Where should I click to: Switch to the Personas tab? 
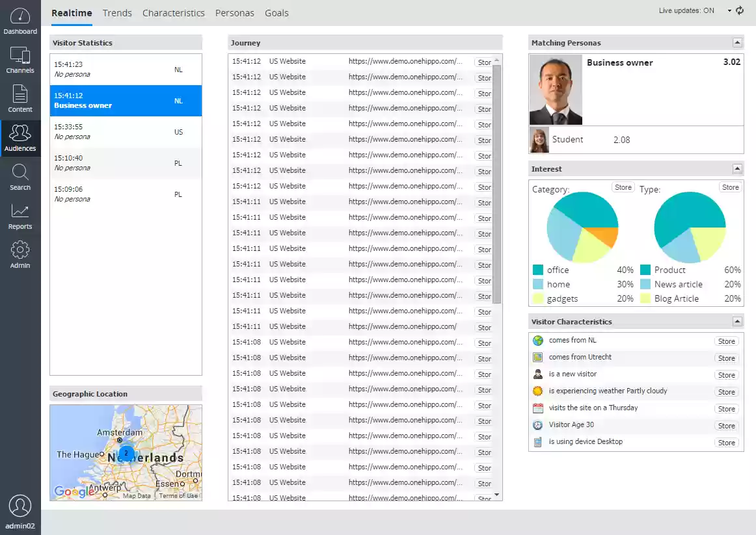point(234,13)
